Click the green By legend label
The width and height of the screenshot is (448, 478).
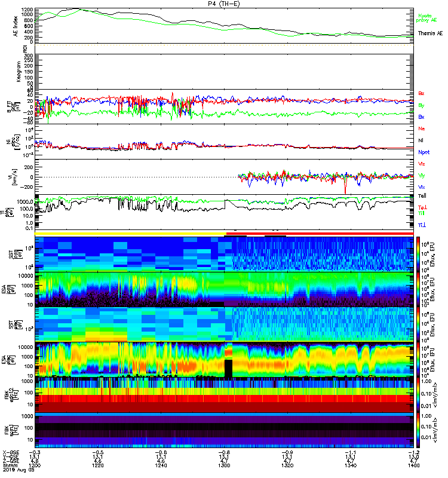coord(421,106)
